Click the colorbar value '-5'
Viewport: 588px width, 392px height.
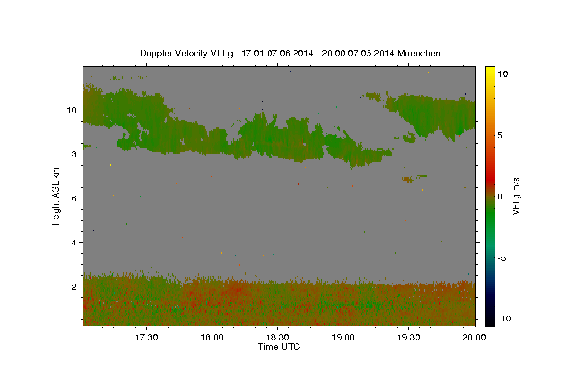502,258
